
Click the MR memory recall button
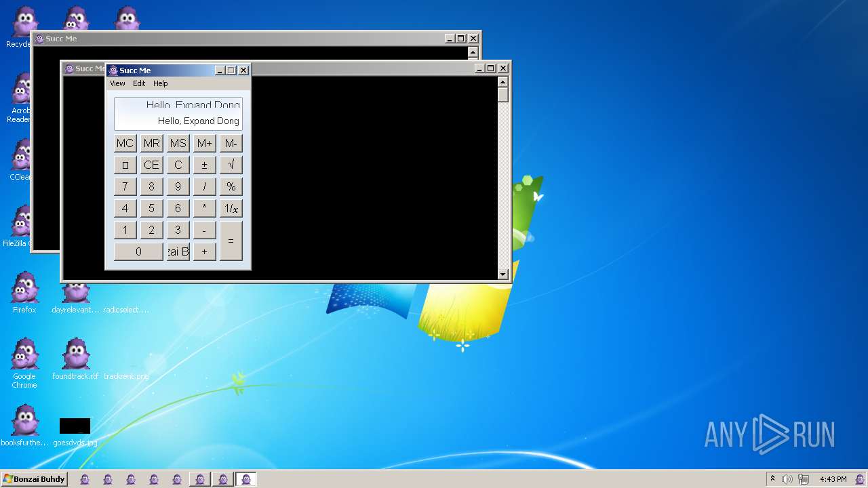coord(151,143)
